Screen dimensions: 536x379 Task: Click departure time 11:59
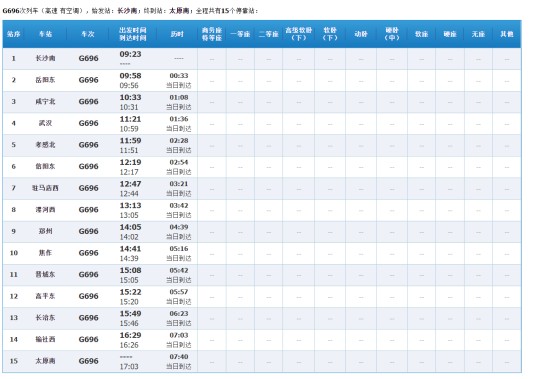(130, 140)
